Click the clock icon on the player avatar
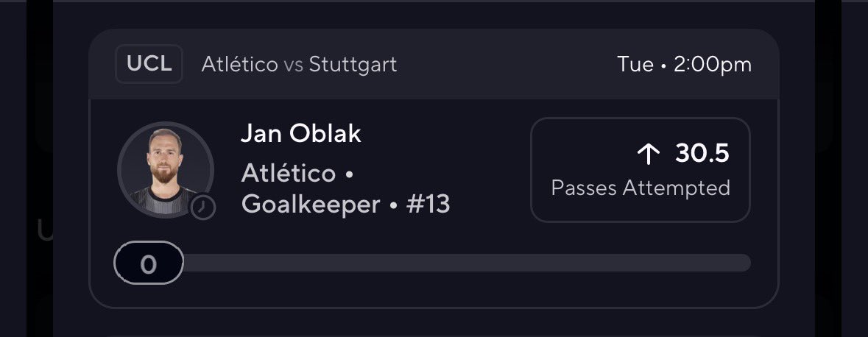The width and height of the screenshot is (868, 337). (202, 208)
